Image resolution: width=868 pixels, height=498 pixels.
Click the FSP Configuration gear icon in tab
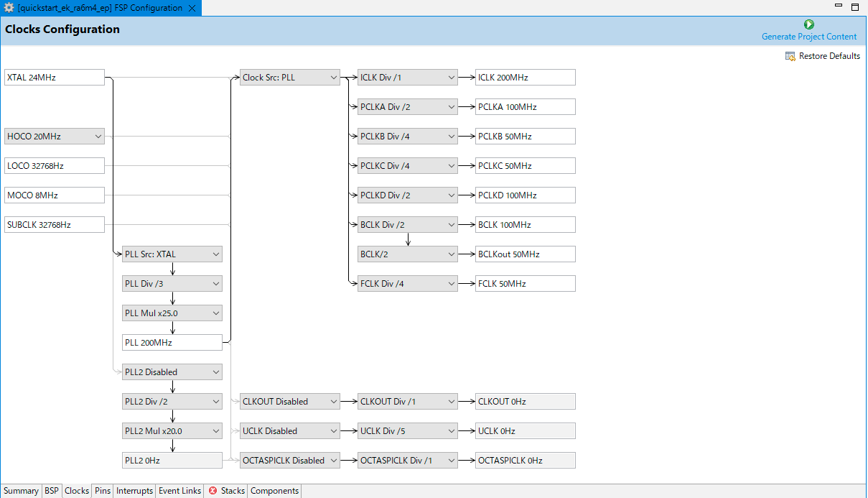[9, 8]
